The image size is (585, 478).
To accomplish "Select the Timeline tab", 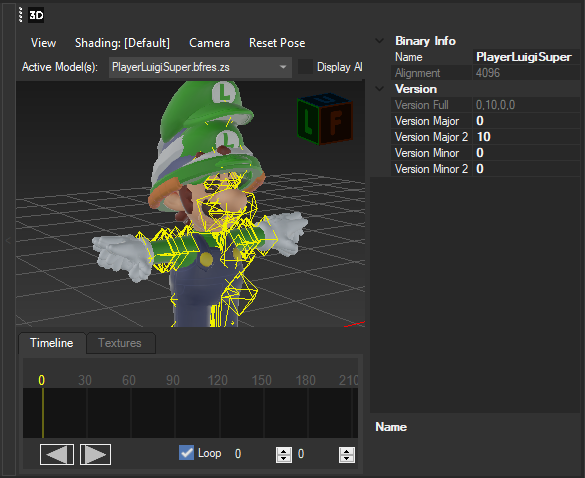I will tap(52, 343).
